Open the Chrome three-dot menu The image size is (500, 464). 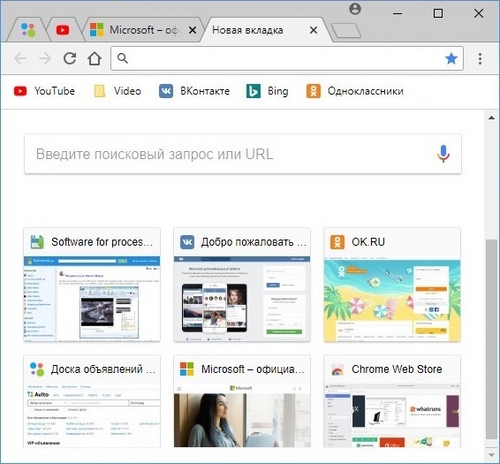(x=480, y=59)
